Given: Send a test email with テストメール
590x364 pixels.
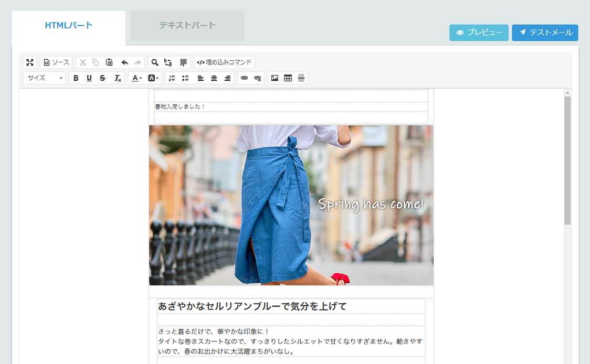Looking at the screenshot, I should click(x=545, y=33).
